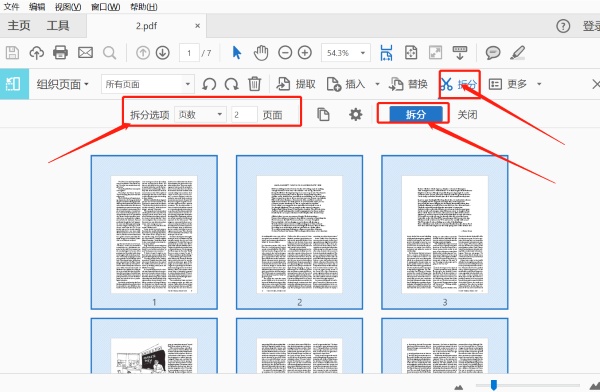This screenshot has height=392, width=600.
Task: Click the email envelope icon
Action: [x=85, y=52]
